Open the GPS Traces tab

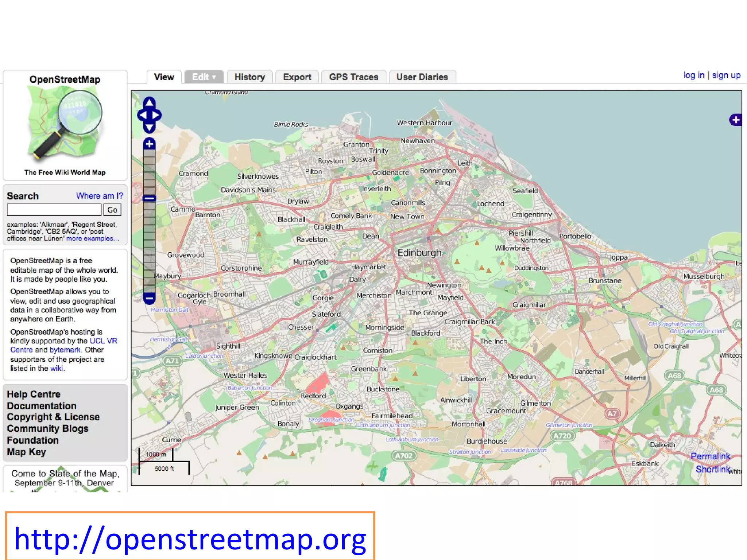[353, 77]
